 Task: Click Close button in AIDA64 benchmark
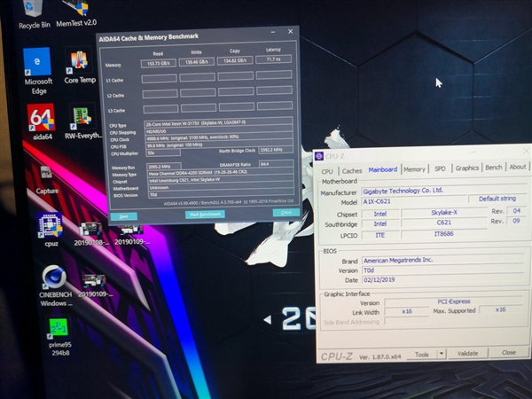coord(286,213)
